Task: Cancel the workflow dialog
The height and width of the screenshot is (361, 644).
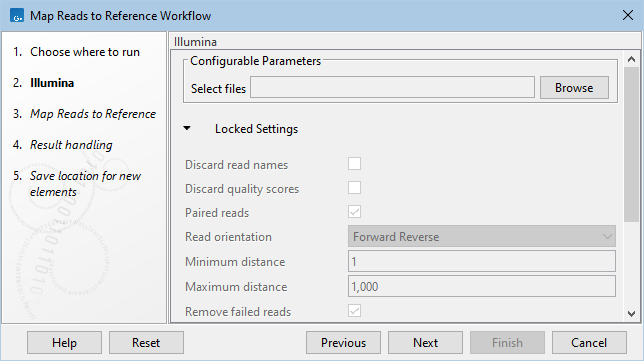Action: click(589, 343)
